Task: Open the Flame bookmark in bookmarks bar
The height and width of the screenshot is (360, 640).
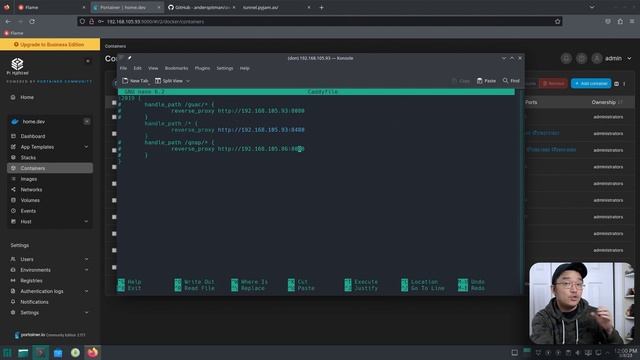Action: pyautogui.click(x=13, y=33)
